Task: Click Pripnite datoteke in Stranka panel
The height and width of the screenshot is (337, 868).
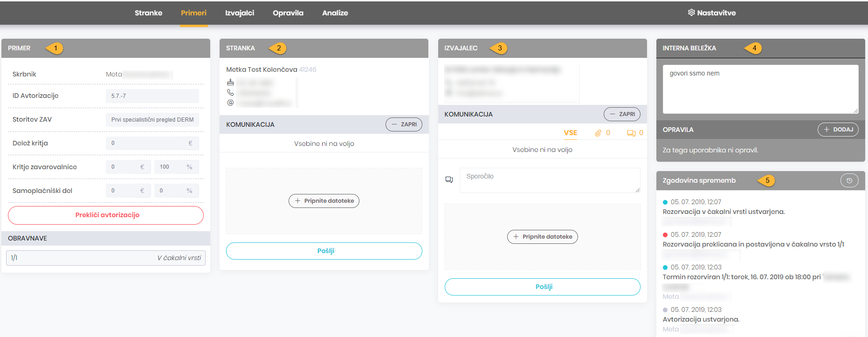Action: (x=324, y=201)
